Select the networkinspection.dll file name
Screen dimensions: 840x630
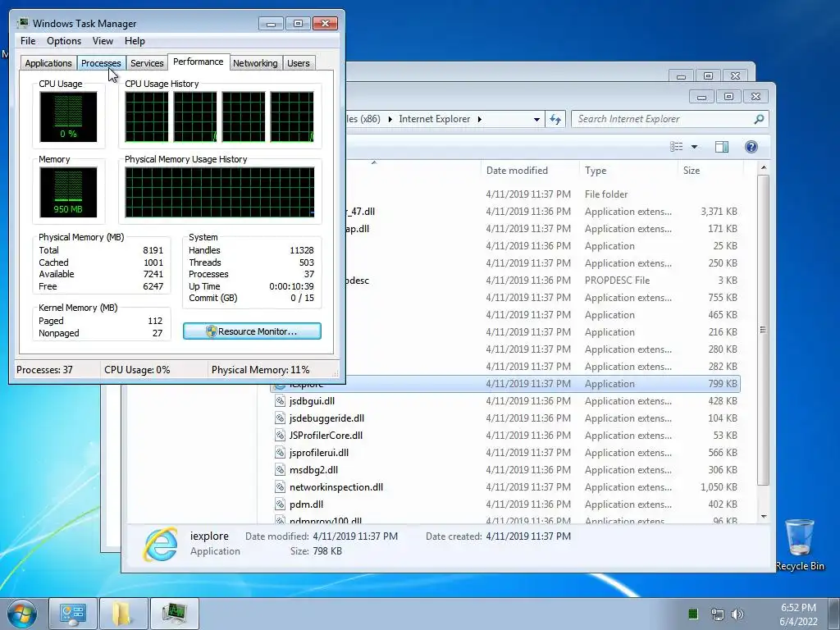pyautogui.click(x=336, y=487)
